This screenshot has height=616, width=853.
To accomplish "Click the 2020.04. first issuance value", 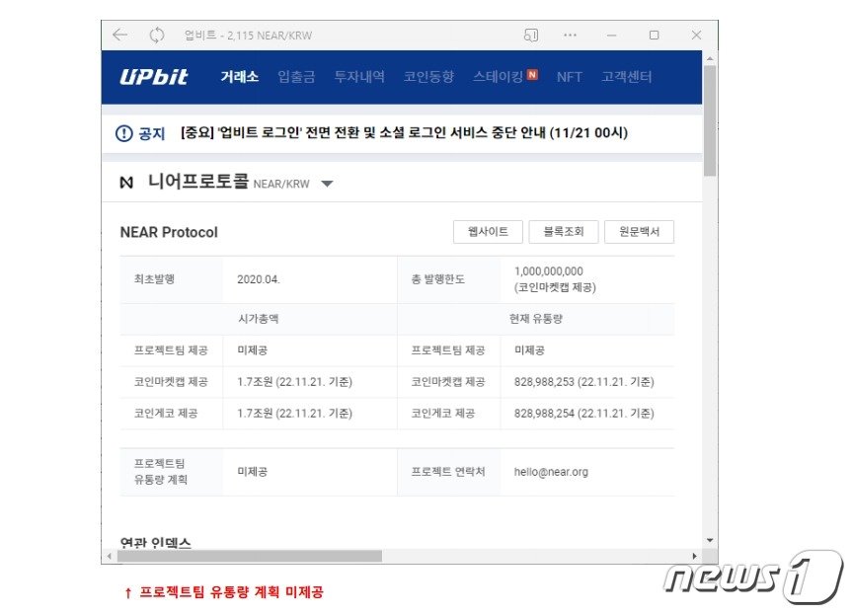I will pos(259,279).
